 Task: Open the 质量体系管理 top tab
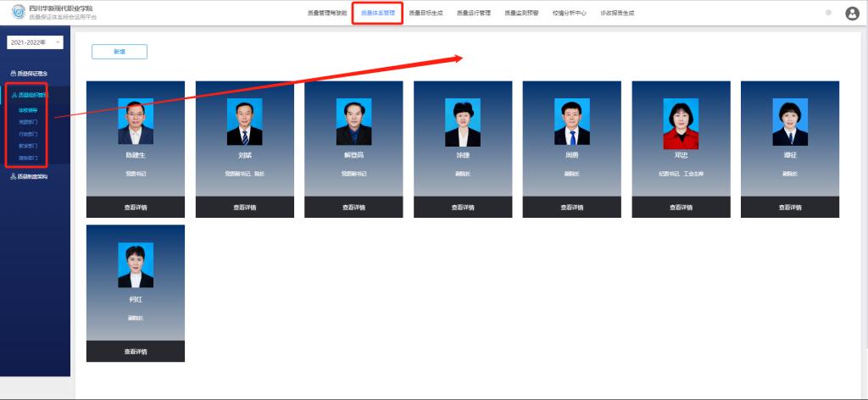pyautogui.click(x=377, y=14)
